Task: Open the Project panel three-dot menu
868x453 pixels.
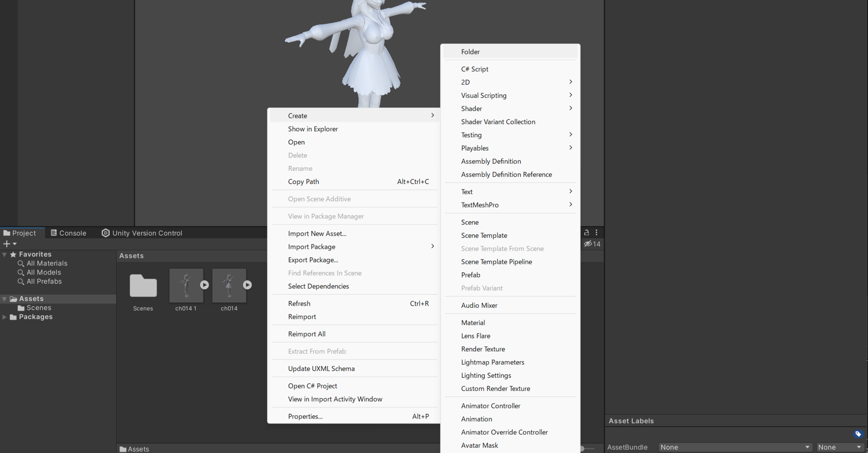Action: tap(596, 232)
